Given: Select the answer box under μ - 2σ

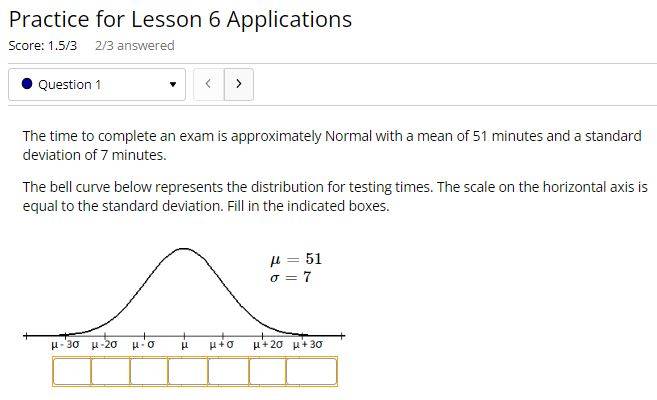Looking at the screenshot, I should tap(110, 371).
